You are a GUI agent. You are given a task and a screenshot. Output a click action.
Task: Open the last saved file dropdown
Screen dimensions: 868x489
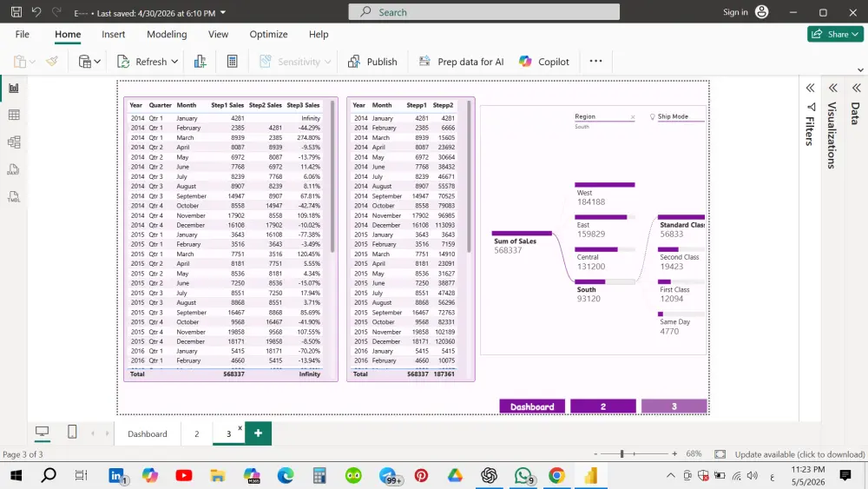tap(223, 12)
